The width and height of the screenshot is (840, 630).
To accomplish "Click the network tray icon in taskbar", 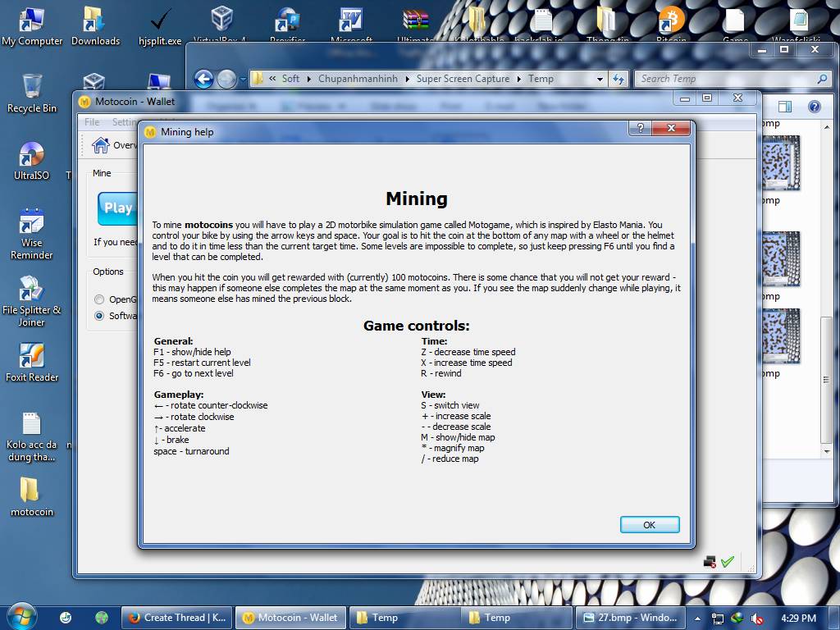I will [x=717, y=619].
